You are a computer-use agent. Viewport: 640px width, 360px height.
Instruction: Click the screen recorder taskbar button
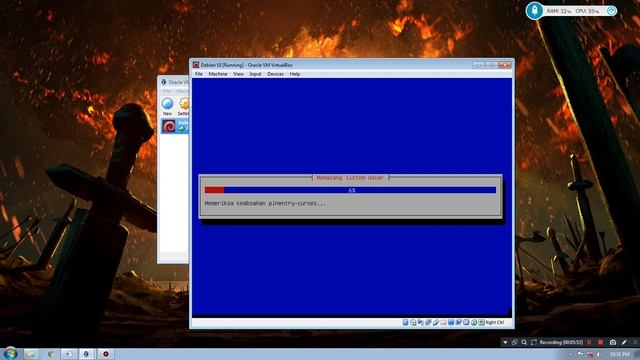[x=105, y=354]
